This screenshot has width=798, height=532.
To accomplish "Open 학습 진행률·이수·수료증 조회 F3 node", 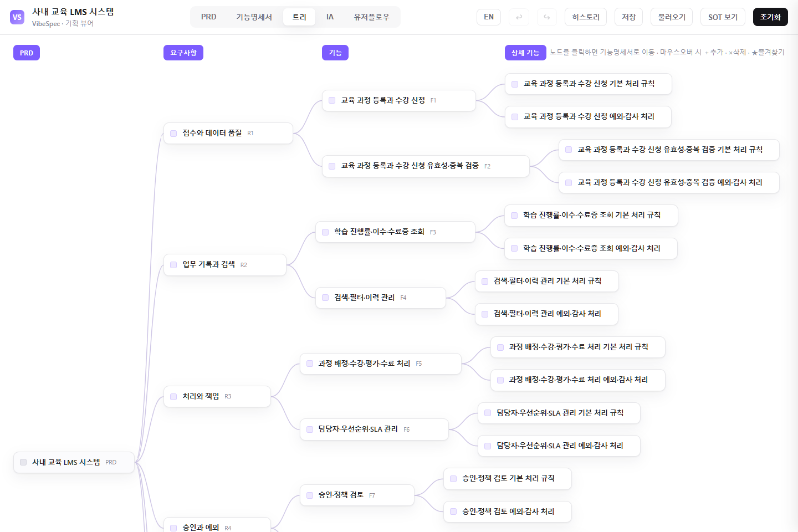I will point(395,232).
